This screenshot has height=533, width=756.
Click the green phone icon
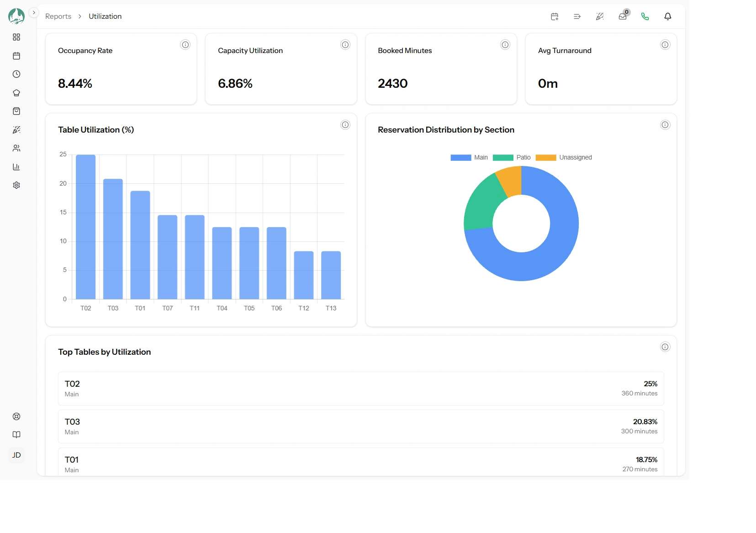coord(645,16)
